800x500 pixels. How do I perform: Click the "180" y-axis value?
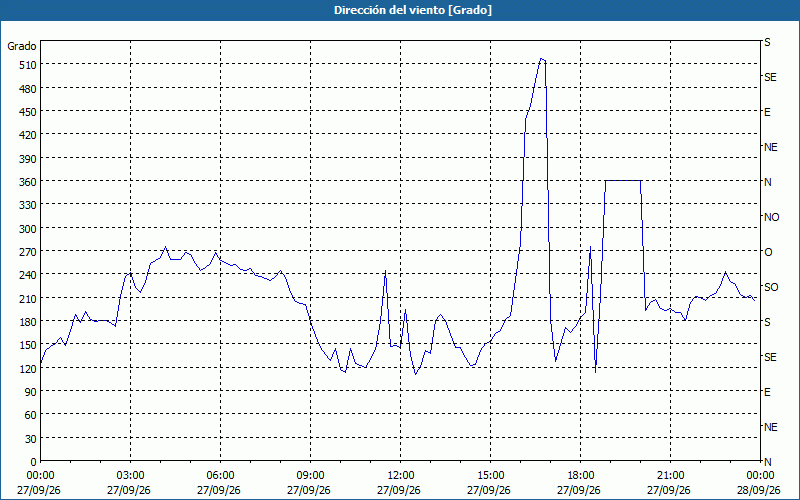coord(28,322)
